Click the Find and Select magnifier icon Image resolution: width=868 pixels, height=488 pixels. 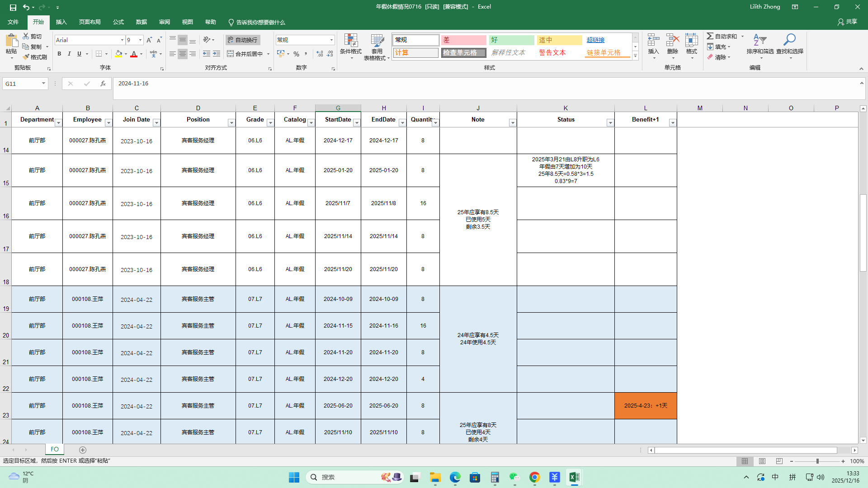[789, 41]
